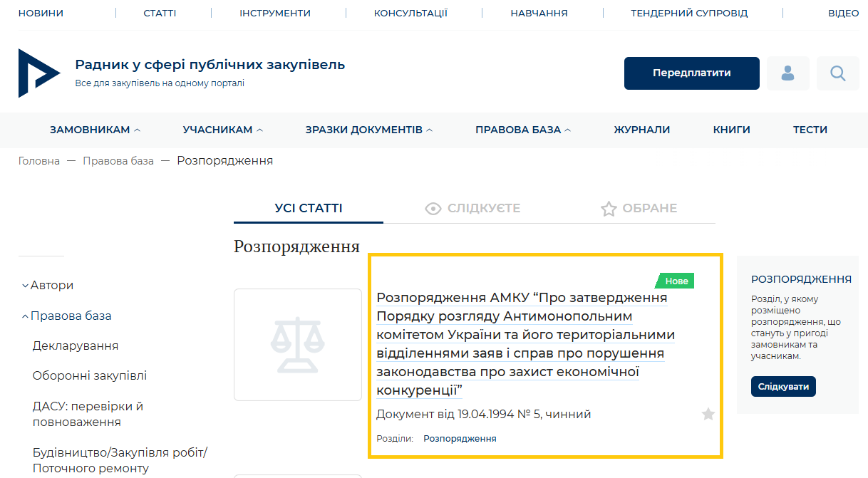The height and width of the screenshot is (478, 868).
Task: Click the Розпорядження section tag link
Action: tap(460, 438)
